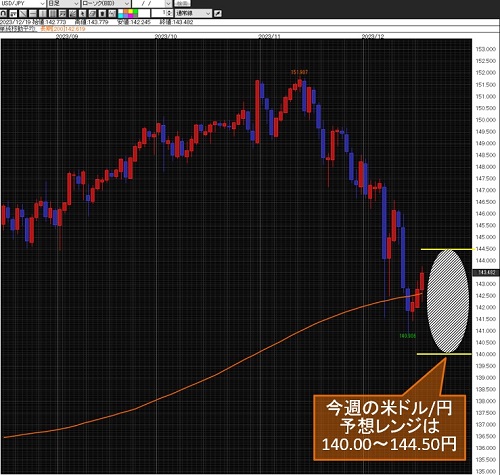Pick the green color in palette
Viewport: 500px width, 475px height.
pyautogui.click(x=135, y=11)
